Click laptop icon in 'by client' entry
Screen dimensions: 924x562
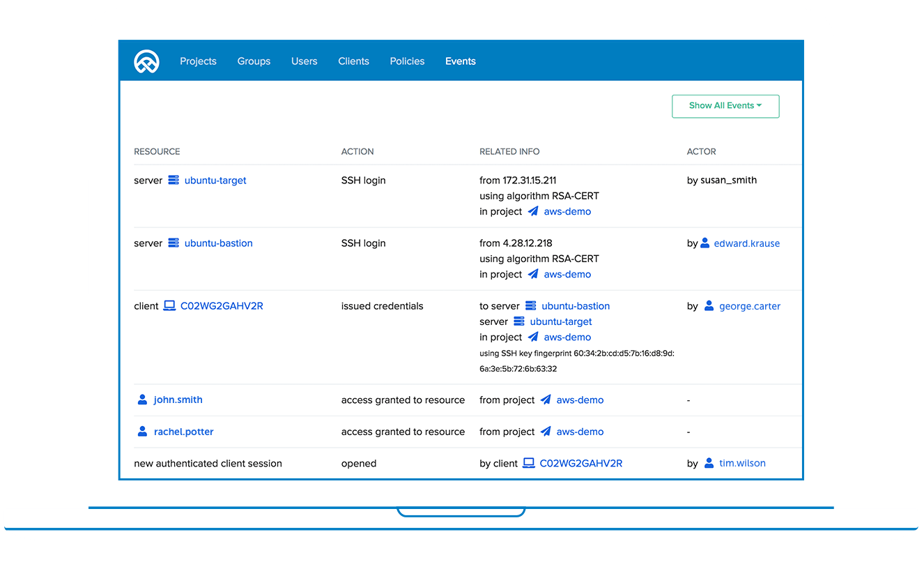coord(529,462)
